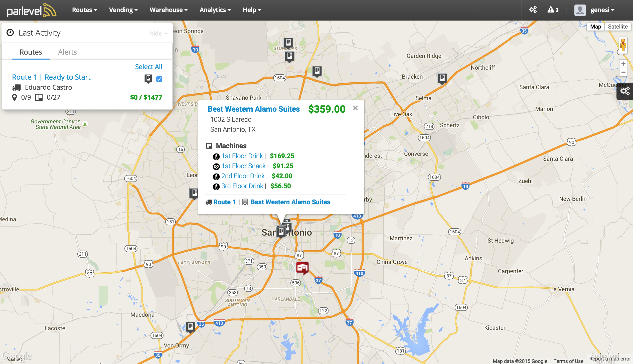Click the red delivery truck marker on map

[302, 268]
